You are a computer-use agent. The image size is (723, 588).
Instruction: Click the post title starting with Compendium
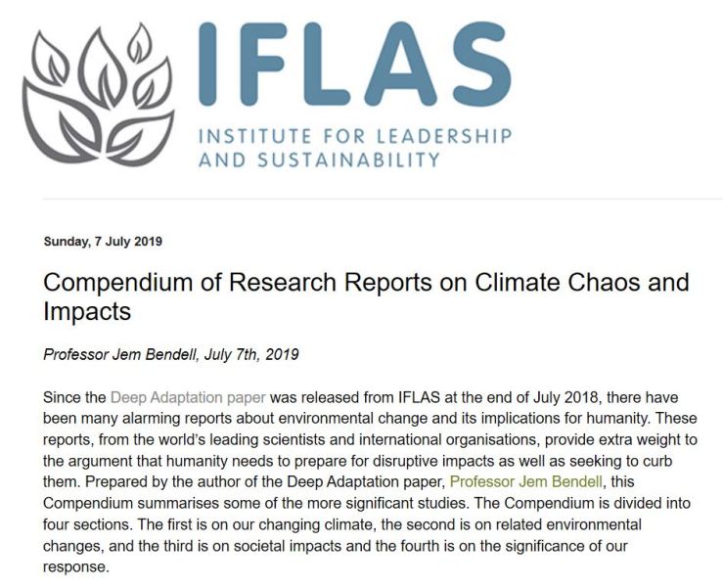pyautogui.click(x=366, y=296)
